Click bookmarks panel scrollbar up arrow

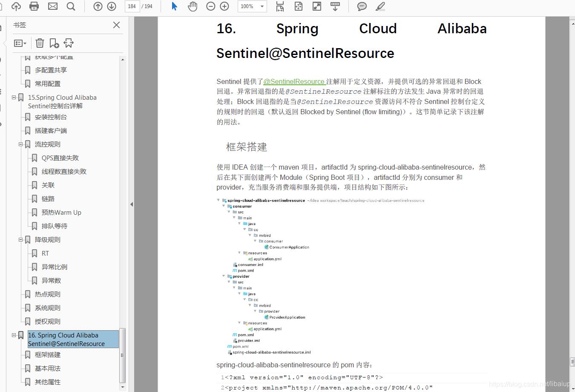click(123, 59)
